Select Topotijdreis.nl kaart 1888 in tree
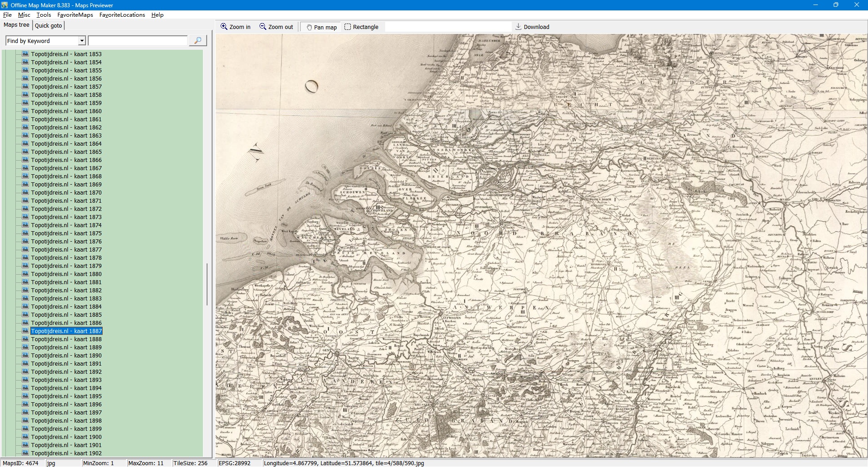 tap(66, 339)
